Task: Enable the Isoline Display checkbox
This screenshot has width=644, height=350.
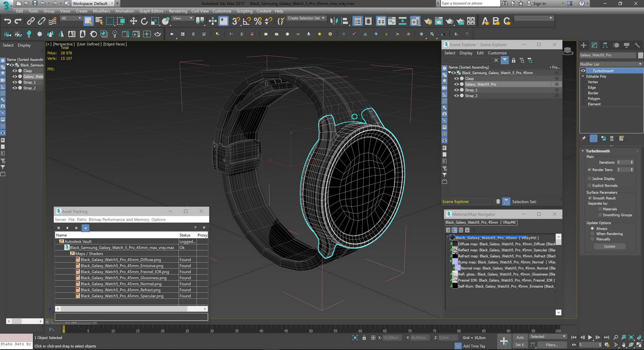Action: pos(589,179)
